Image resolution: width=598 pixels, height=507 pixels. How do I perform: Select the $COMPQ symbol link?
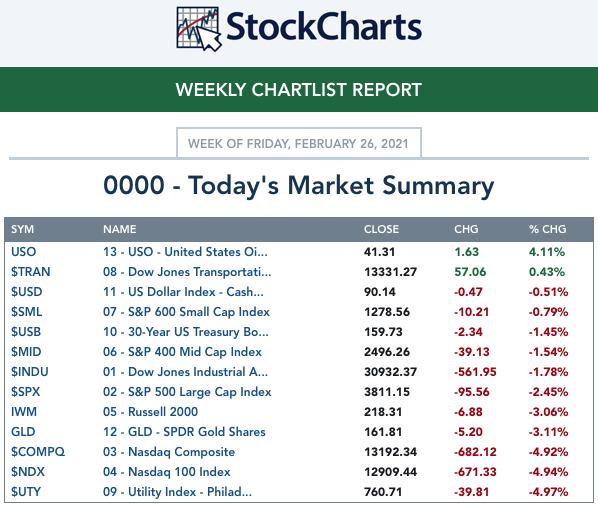tap(38, 452)
